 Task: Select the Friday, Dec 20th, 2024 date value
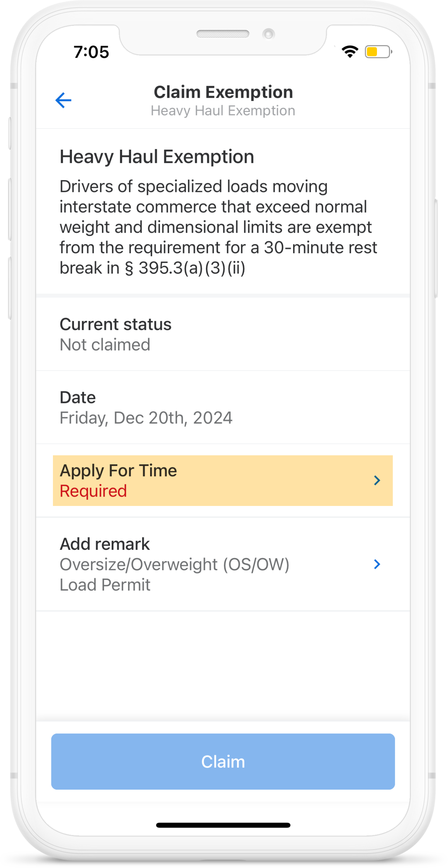(146, 418)
